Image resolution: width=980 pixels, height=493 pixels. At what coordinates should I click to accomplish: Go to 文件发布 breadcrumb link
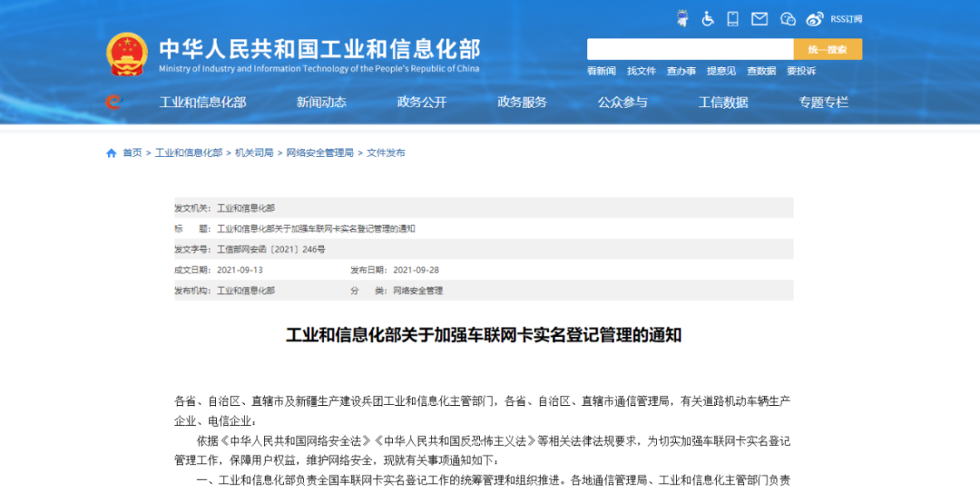click(x=386, y=153)
